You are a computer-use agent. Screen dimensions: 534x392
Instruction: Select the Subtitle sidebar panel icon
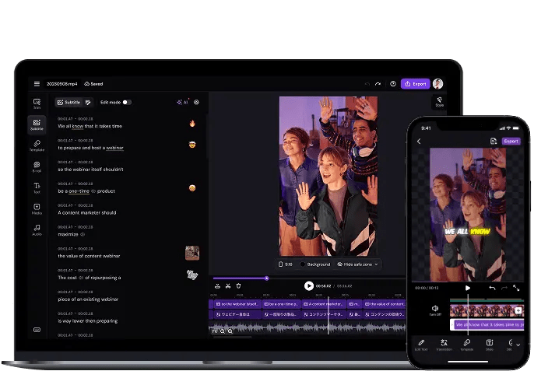(x=37, y=124)
